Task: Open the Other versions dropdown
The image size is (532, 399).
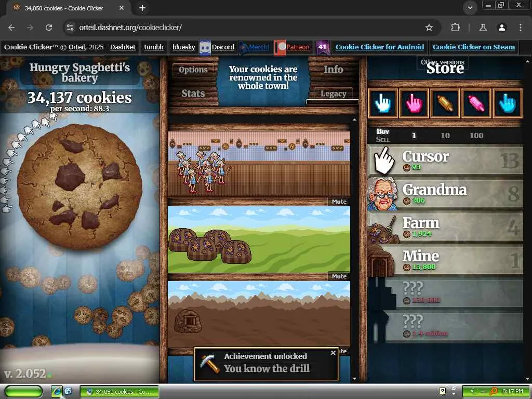Action: pyautogui.click(x=443, y=62)
